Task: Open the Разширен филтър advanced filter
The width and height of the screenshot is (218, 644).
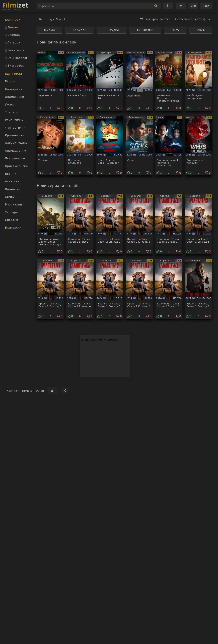Action: tap(155, 19)
